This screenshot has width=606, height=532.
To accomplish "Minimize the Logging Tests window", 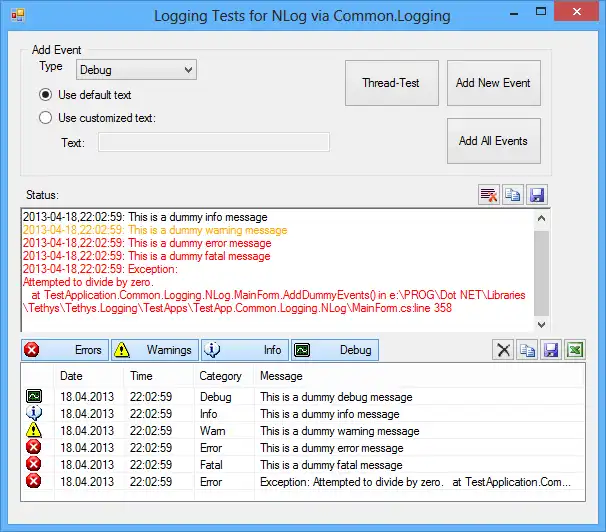I will (x=514, y=13).
